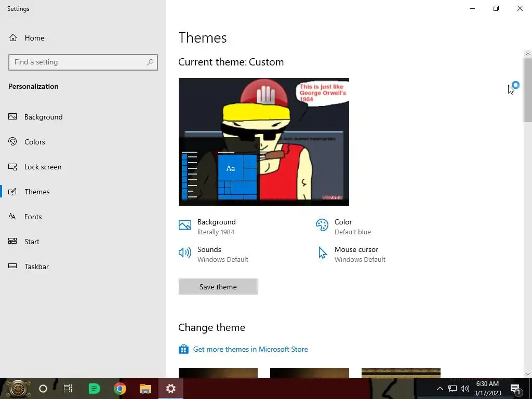Open Task View on the taskbar

pos(68,389)
